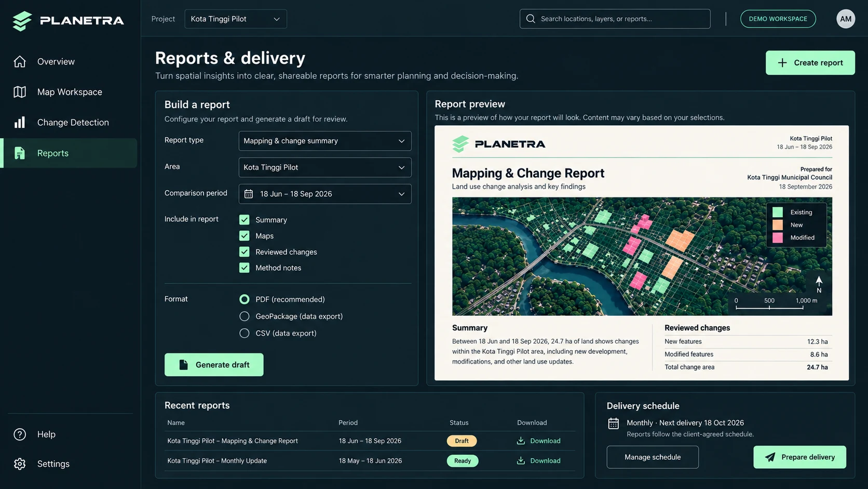Open the Project dropdown Kota Tinggi Pilot
This screenshot has height=489, width=868.
tap(236, 19)
